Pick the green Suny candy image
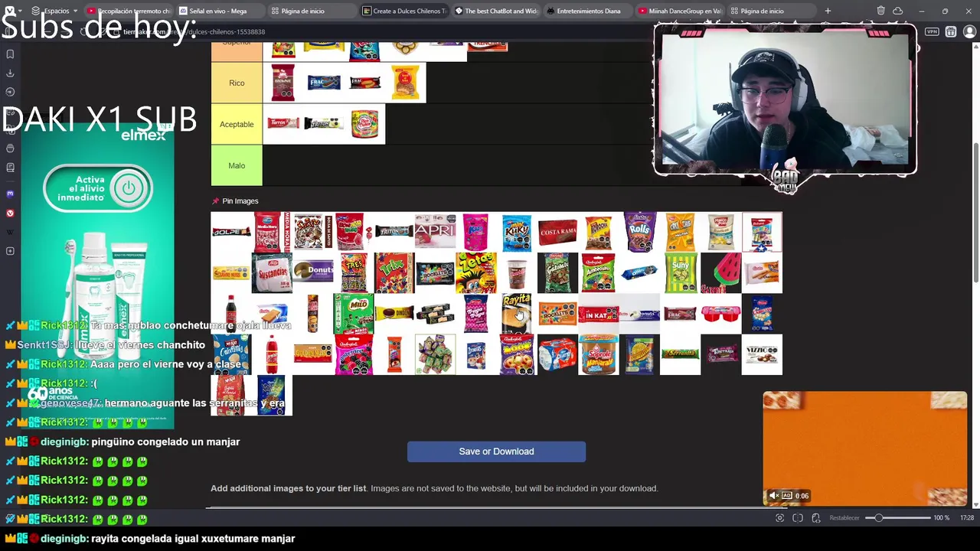 (x=680, y=273)
